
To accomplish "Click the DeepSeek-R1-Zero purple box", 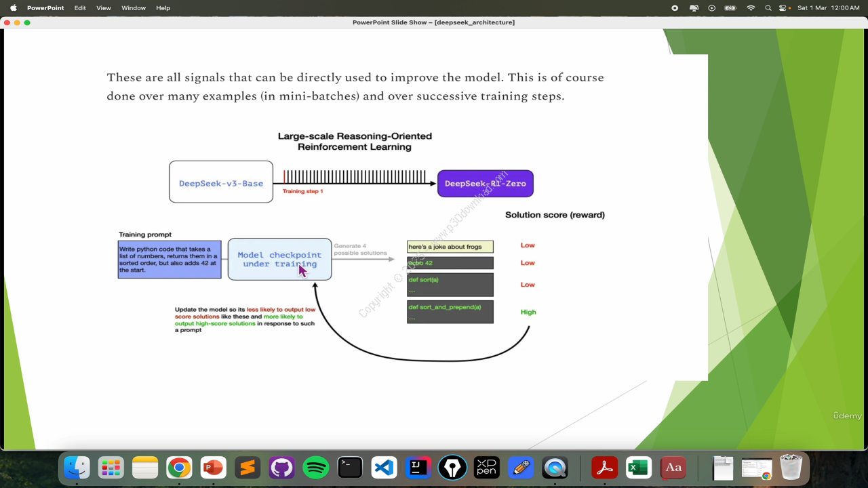I will coord(486,184).
